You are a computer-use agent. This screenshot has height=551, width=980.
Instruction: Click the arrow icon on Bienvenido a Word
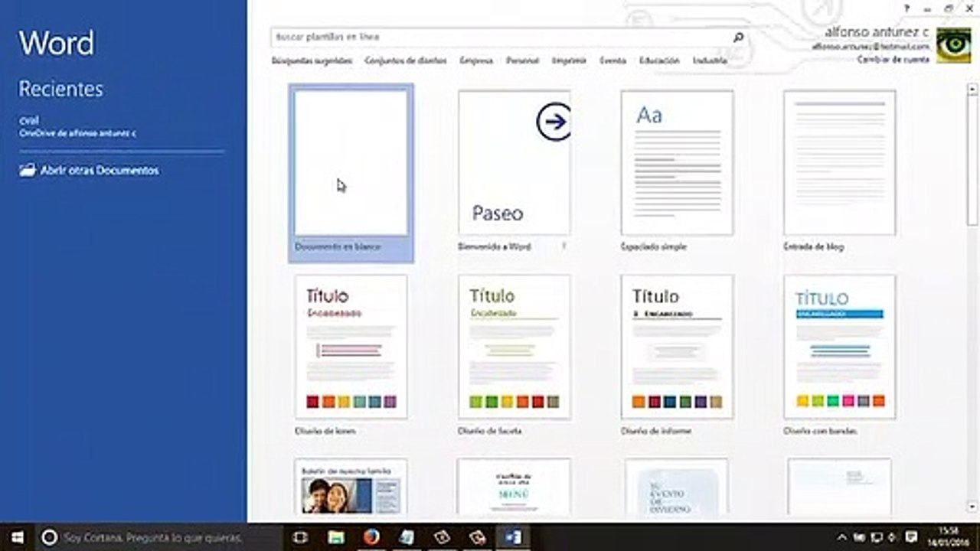(x=553, y=122)
